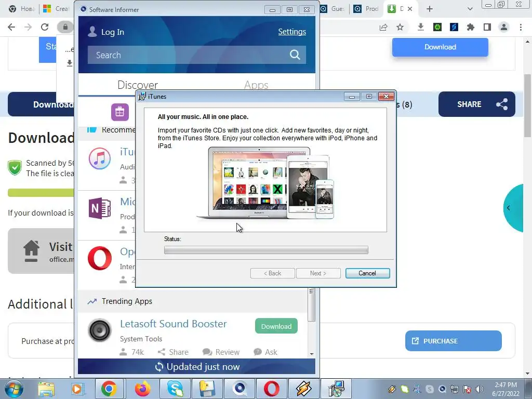Click the Software Informer Search field
The width and height of the screenshot is (532, 399).
pos(197,55)
